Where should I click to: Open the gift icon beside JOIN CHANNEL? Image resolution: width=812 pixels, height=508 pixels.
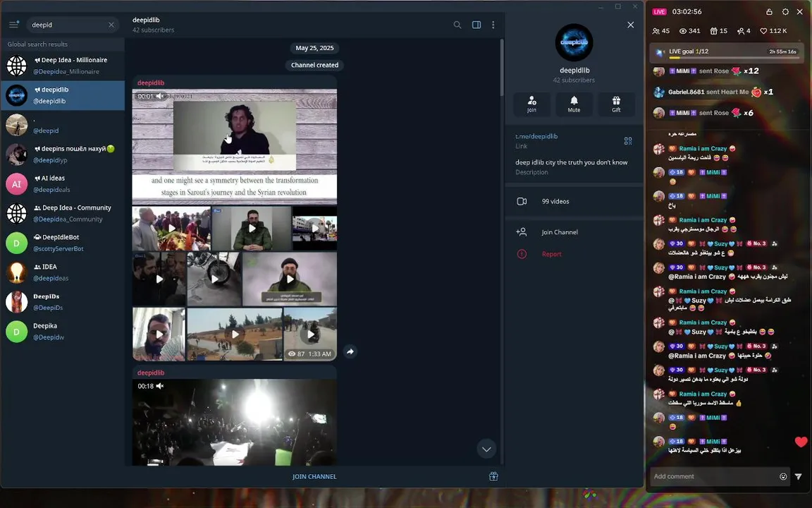click(x=493, y=476)
